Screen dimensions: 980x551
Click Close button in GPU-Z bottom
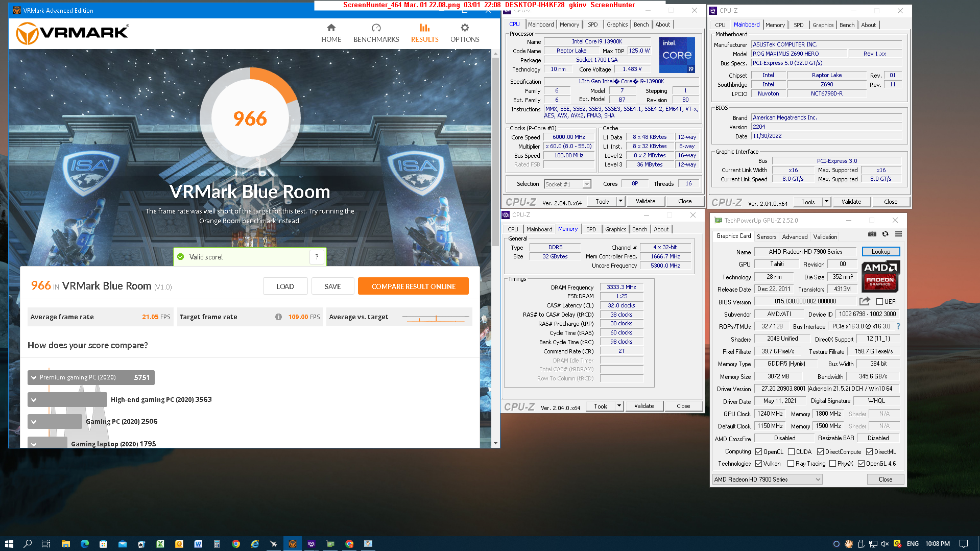click(886, 479)
